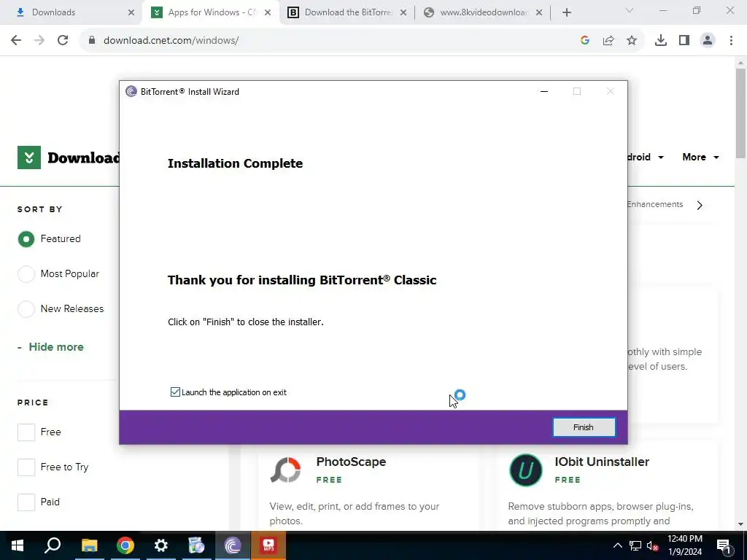
Task: Go forward in browser history
Action: (x=39, y=40)
